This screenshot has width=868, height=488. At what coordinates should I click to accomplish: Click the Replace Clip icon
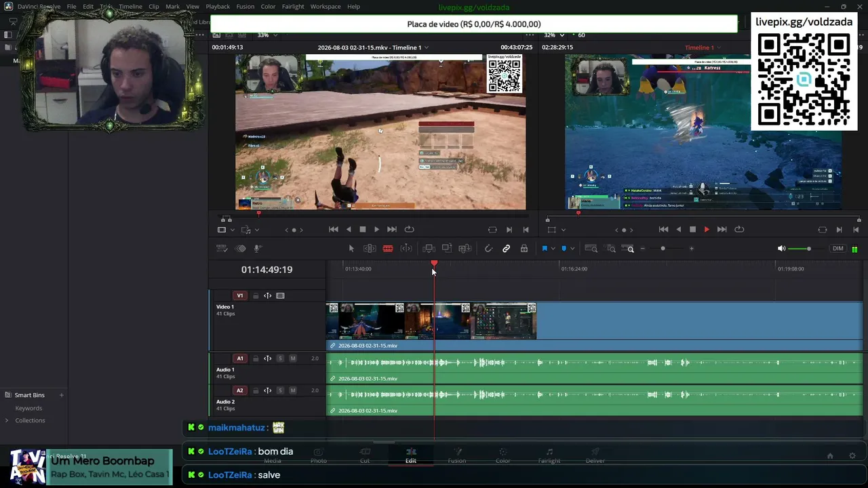coord(465,249)
